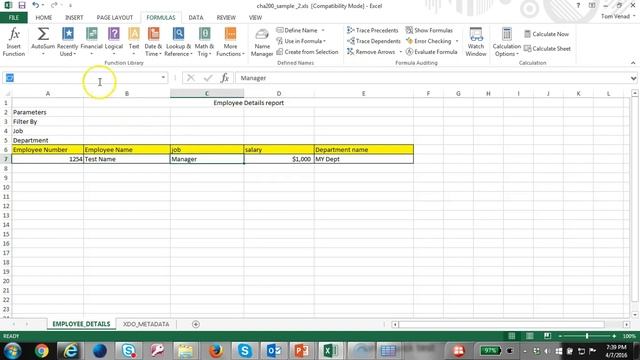The width and height of the screenshot is (640, 360).
Task: Click the Insert Function icon
Action: pos(14,42)
